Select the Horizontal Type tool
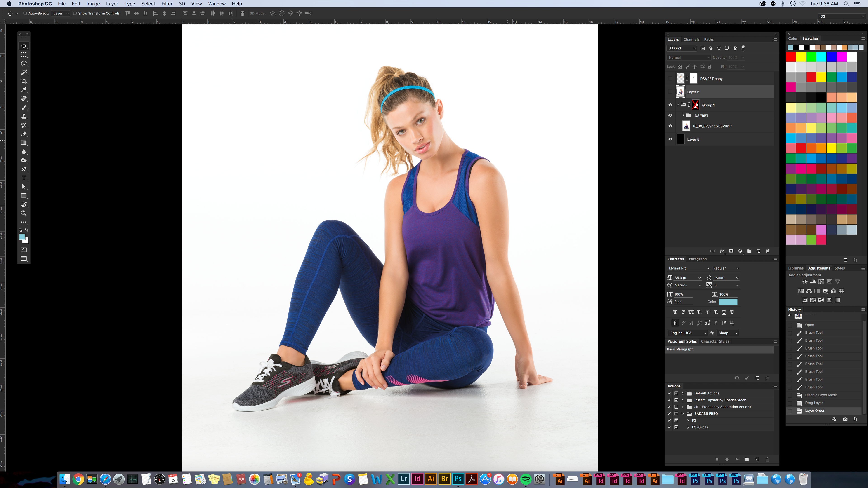The width and height of the screenshot is (868, 488). (24, 178)
